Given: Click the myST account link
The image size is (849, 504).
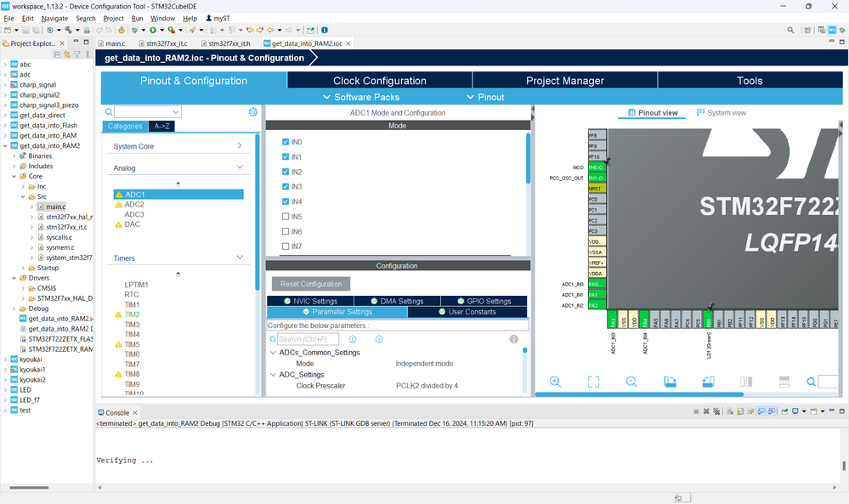Looking at the screenshot, I should [x=218, y=19].
